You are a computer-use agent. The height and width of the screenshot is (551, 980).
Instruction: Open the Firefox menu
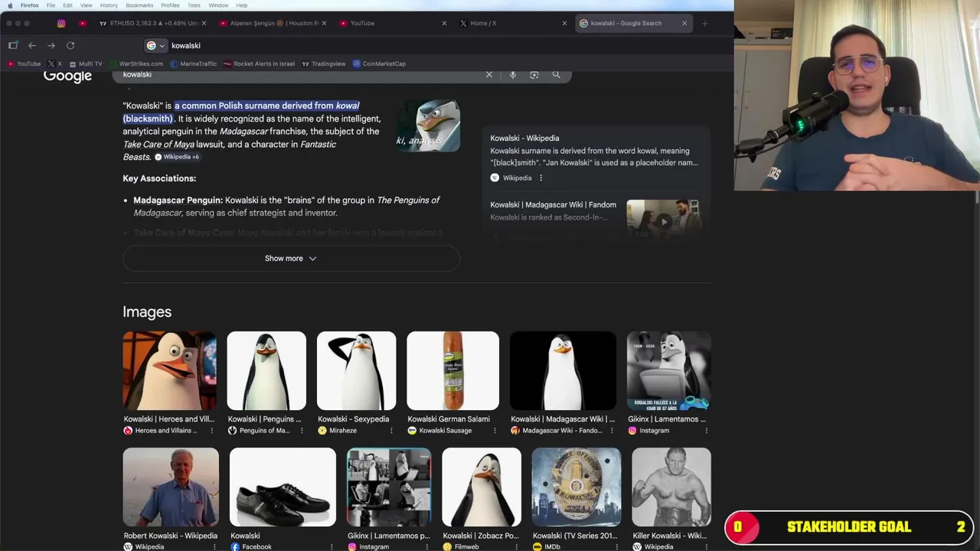30,5
